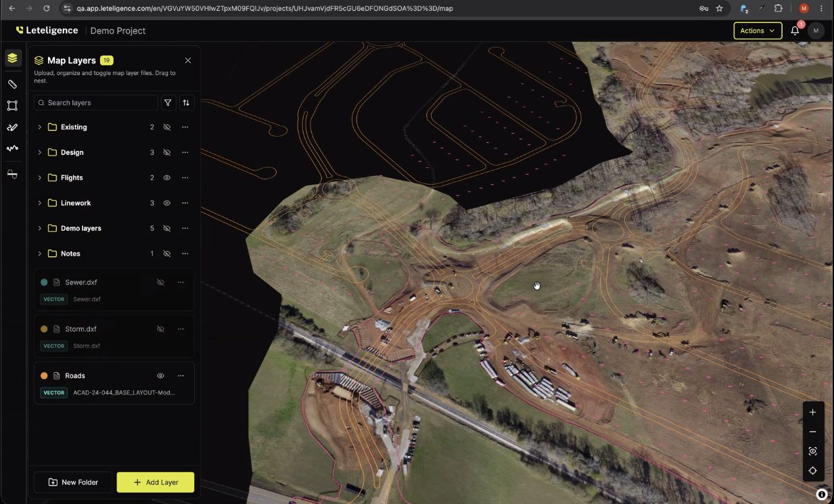Reload the browser page
This screenshot has width=834, height=504.
click(46, 8)
